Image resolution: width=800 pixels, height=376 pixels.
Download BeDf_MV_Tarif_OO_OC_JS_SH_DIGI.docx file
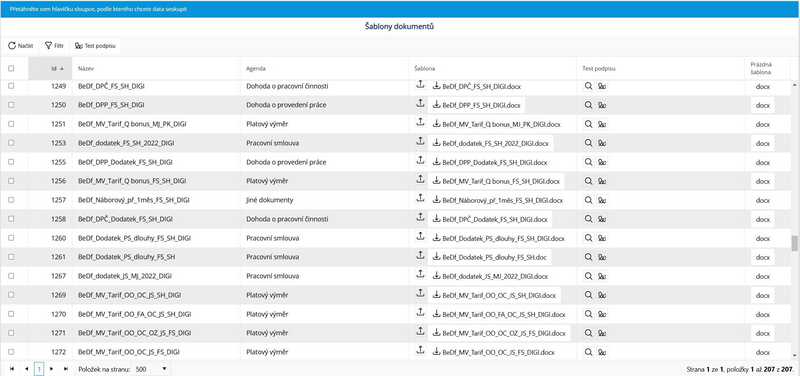tap(494, 295)
